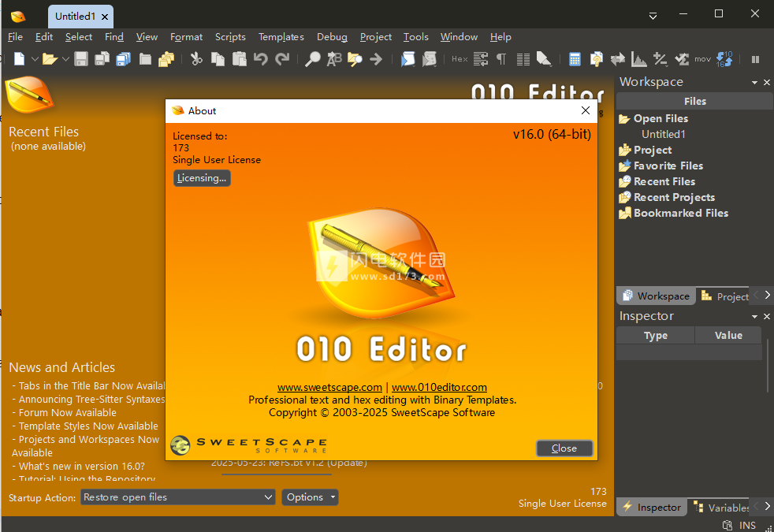Click the Save As toolbar icon
This screenshot has height=532, width=774.
coord(102,59)
